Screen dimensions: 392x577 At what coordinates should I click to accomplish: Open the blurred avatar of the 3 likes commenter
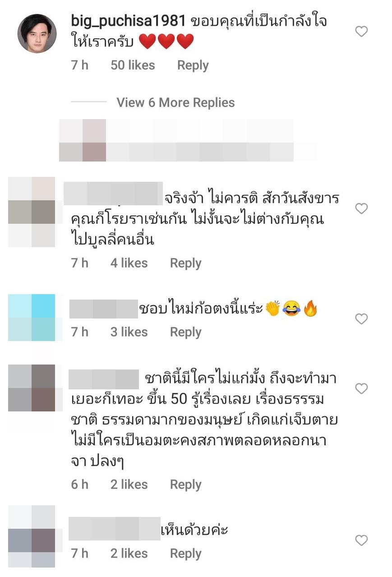[32, 318]
